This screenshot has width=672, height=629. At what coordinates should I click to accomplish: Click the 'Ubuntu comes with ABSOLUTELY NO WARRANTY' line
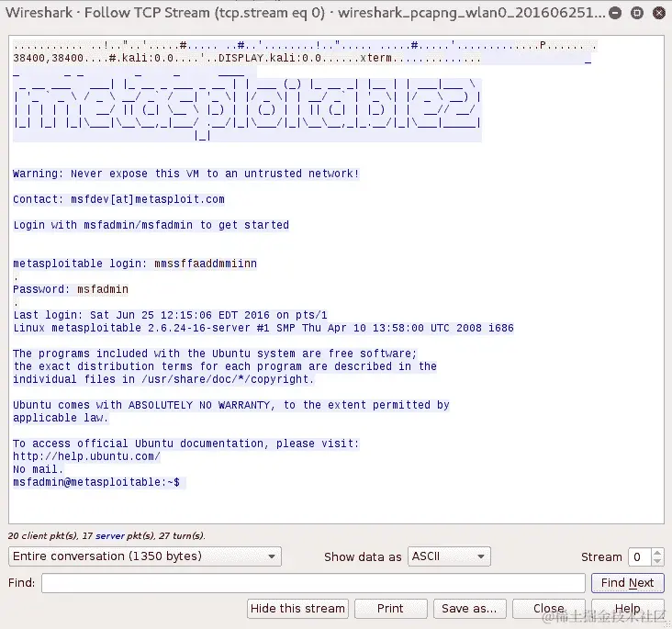(231, 405)
